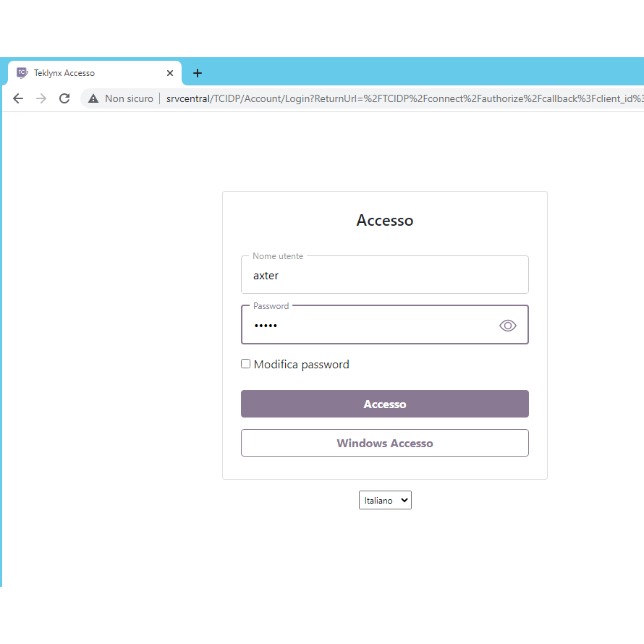Show password using the eye icon
This screenshot has width=644, height=644.
pyautogui.click(x=508, y=326)
